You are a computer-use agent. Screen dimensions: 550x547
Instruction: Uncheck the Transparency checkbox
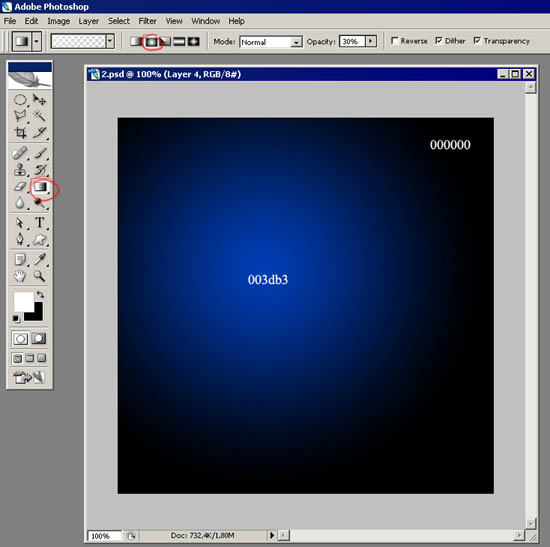tap(477, 41)
